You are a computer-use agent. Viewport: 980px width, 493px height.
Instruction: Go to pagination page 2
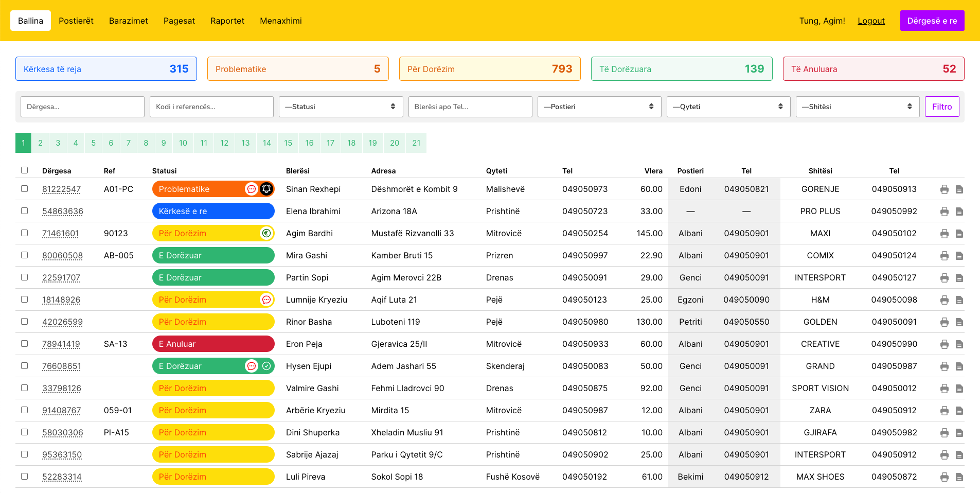(x=41, y=143)
